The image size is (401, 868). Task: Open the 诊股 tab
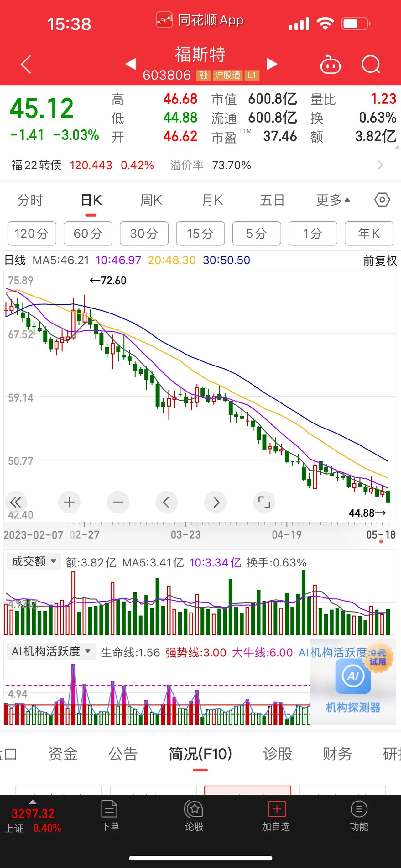click(x=278, y=754)
